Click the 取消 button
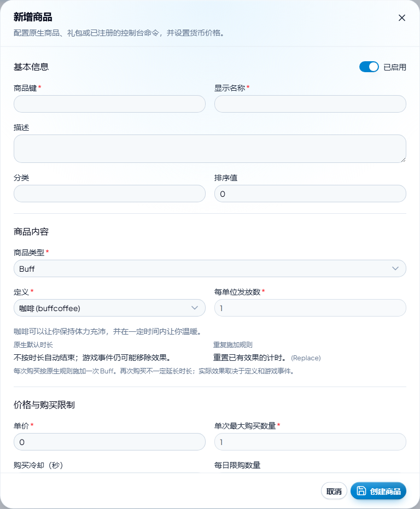 click(334, 491)
